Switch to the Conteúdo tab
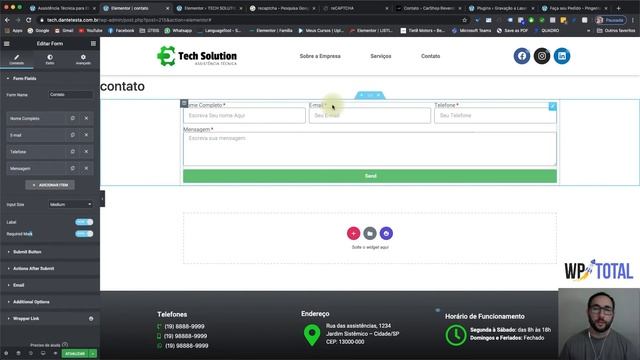 17,60
